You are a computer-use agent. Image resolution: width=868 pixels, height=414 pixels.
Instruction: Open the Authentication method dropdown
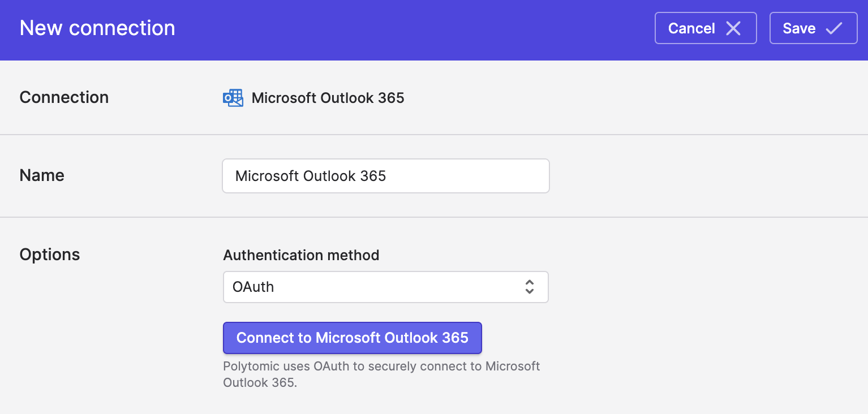click(386, 287)
